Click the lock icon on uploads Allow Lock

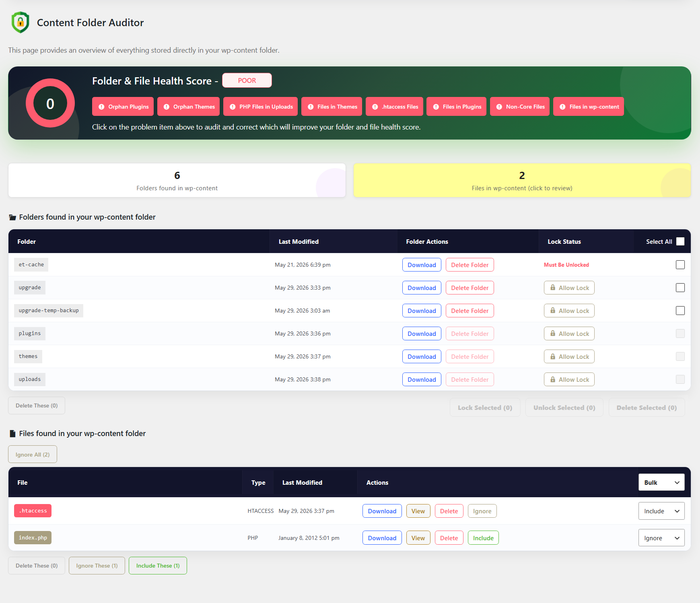pos(553,379)
